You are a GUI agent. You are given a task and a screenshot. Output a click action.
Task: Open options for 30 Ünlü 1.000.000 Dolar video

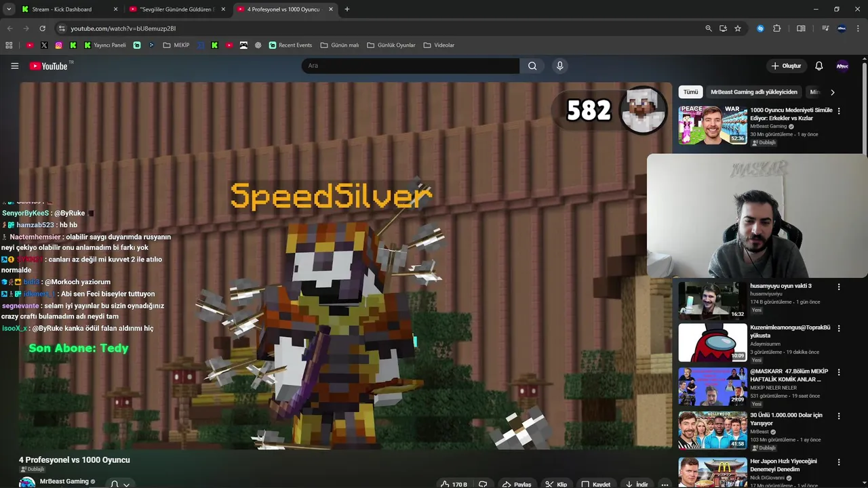pos(839,416)
